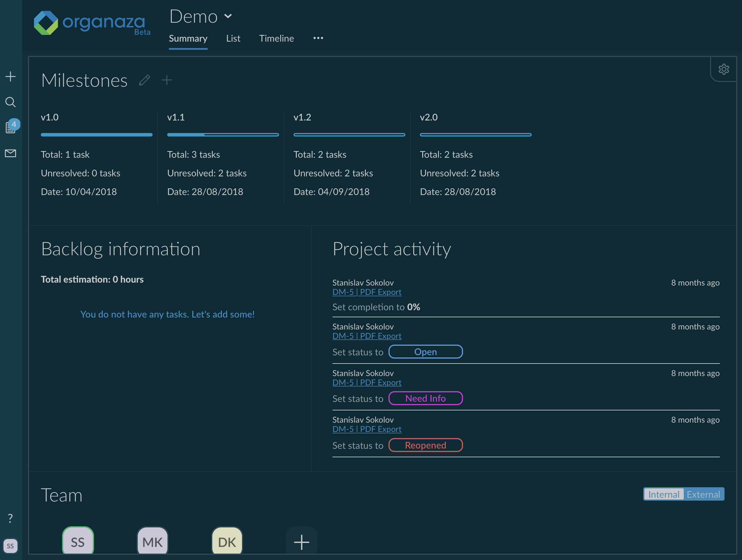Expand the Demo project dropdown
The image size is (742, 560).
(x=228, y=16)
